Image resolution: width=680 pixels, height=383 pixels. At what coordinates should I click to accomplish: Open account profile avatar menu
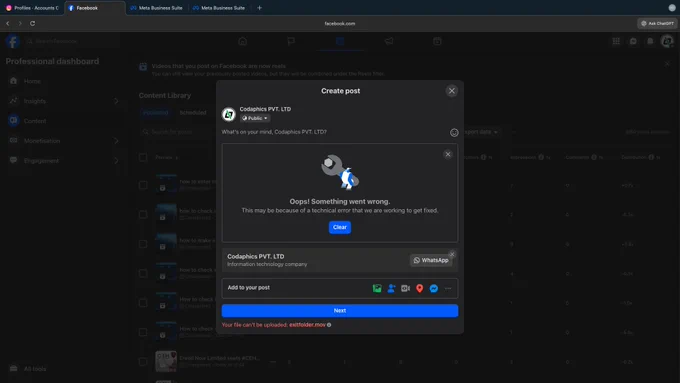tap(667, 41)
